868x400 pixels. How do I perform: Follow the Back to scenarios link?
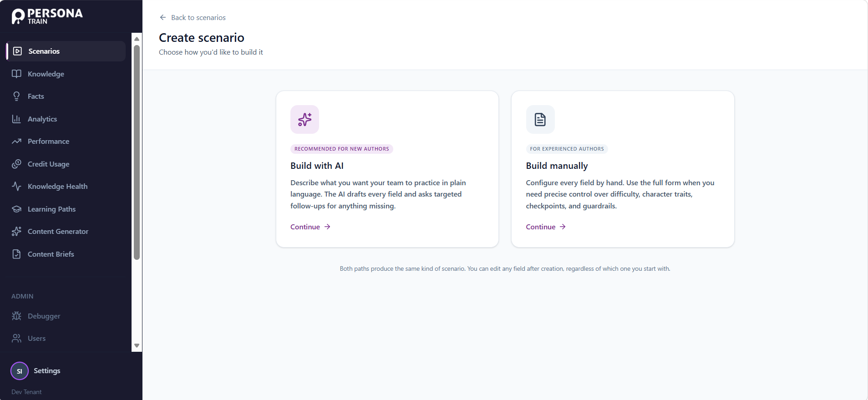[x=193, y=17]
